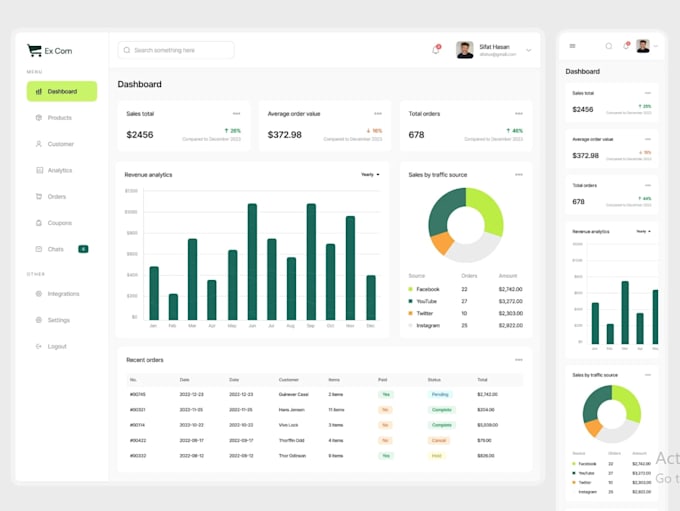Open the Sales total card three-dot menu
The image size is (680, 511).
[x=236, y=114]
